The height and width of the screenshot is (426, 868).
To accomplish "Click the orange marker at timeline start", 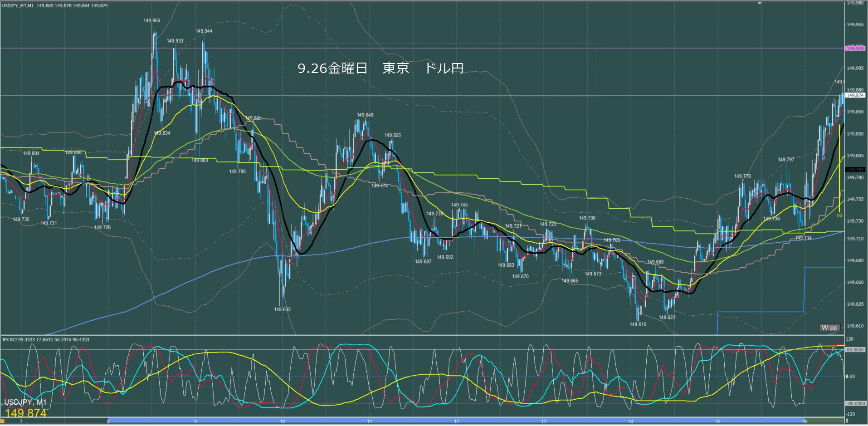I will click(x=2, y=421).
